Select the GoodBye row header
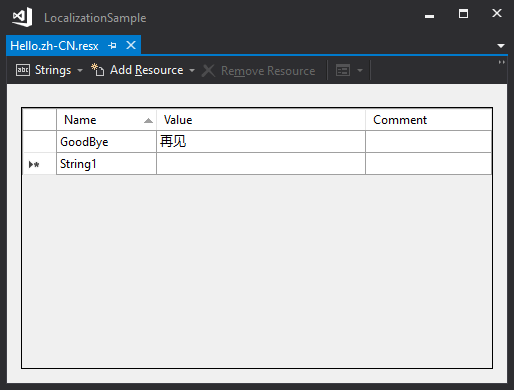Image resolution: width=514 pixels, height=390 pixels. [x=39, y=142]
